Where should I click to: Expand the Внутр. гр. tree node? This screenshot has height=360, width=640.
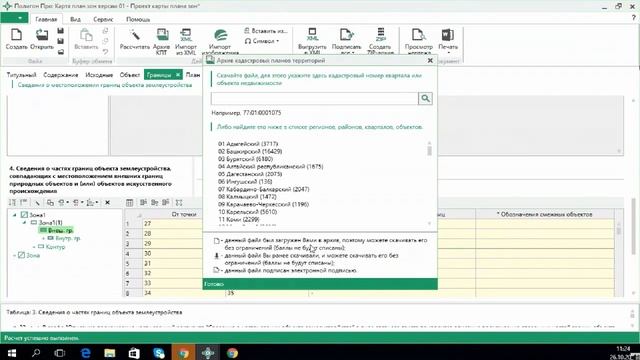point(43,238)
